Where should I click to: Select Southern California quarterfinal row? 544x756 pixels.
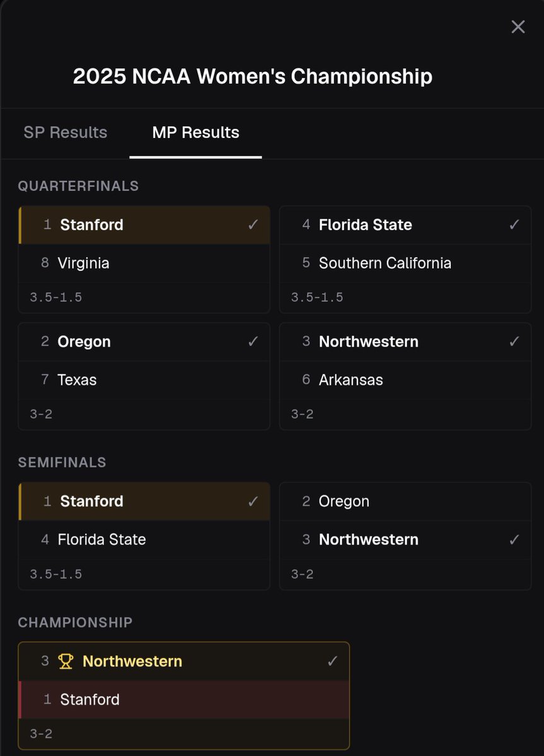click(x=405, y=263)
